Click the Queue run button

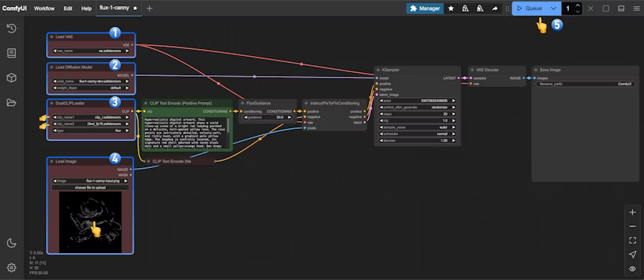530,8
